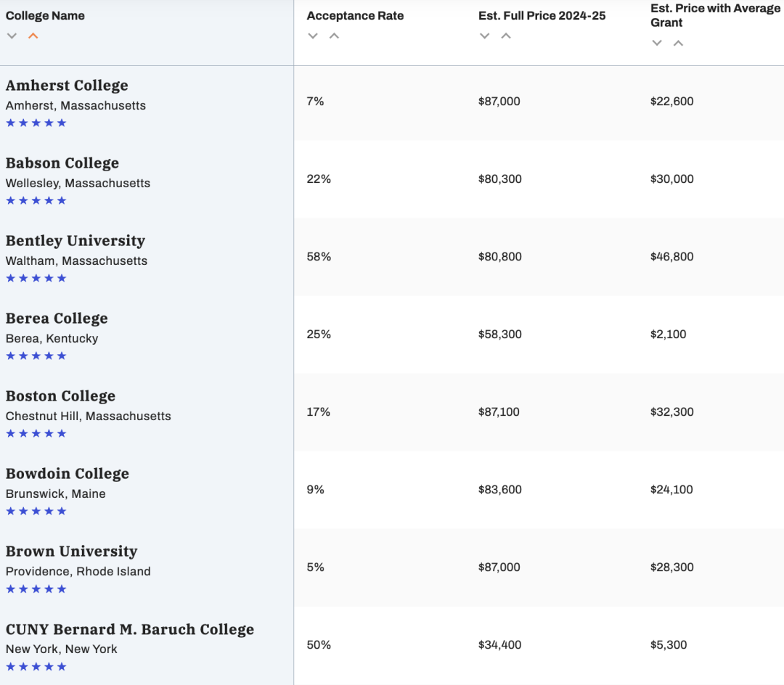
Task: Sort College Name ascending with orange up arrow
Action: click(33, 36)
